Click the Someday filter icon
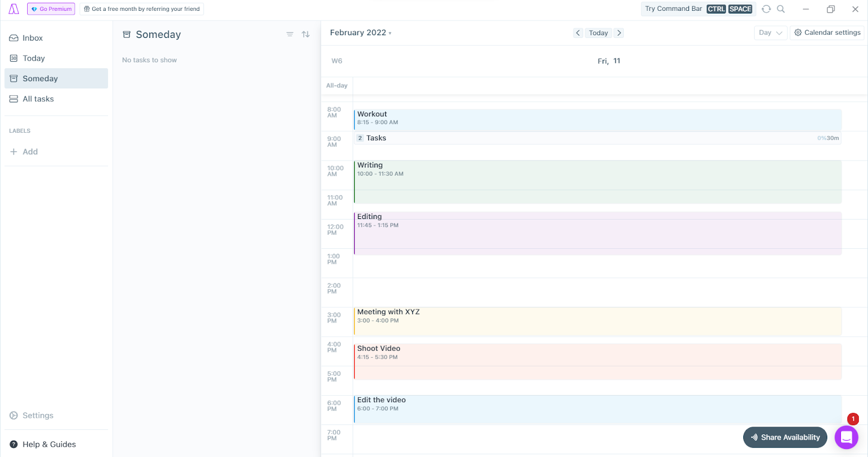The image size is (868, 457). (290, 34)
